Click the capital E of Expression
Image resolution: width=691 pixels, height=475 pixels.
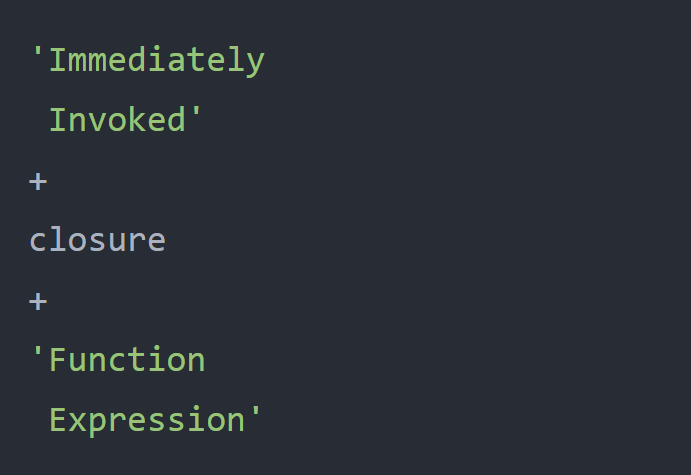pos(59,419)
